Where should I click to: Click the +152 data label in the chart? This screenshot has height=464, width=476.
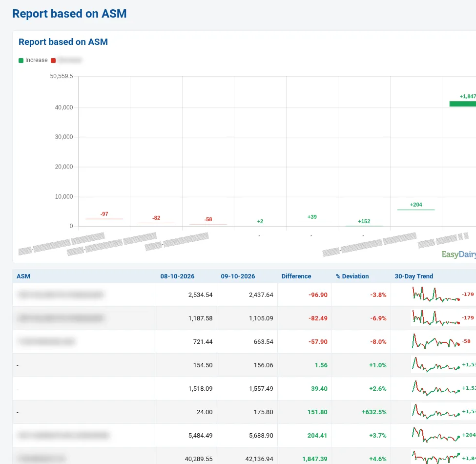364,221
